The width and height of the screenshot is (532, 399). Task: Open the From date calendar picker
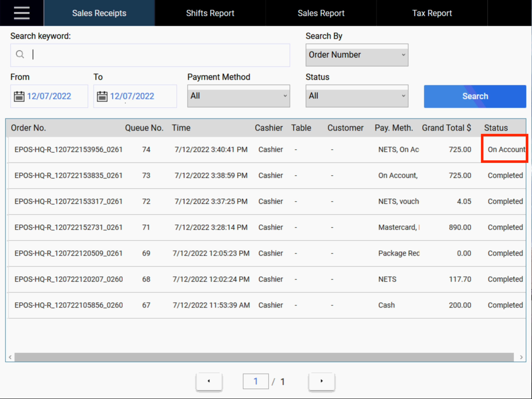coord(19,96)
